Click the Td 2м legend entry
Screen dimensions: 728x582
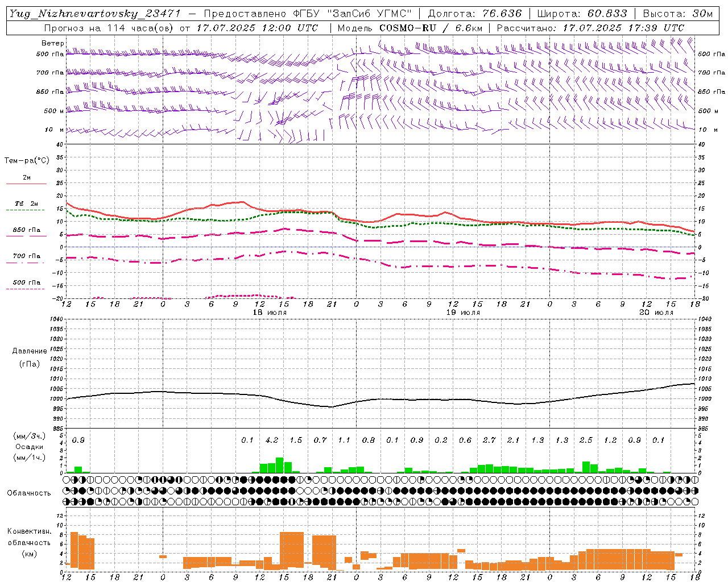[x=27, y=203]
